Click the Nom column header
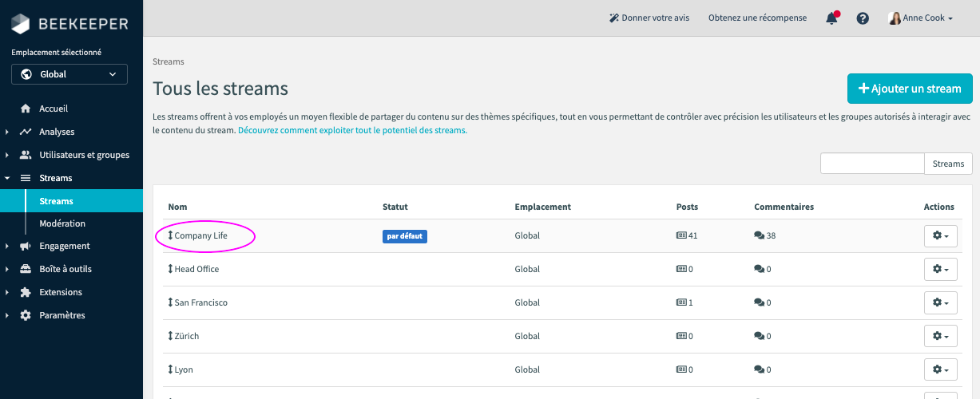Screen dimensions: 980x399 click(x=177, y=207)
